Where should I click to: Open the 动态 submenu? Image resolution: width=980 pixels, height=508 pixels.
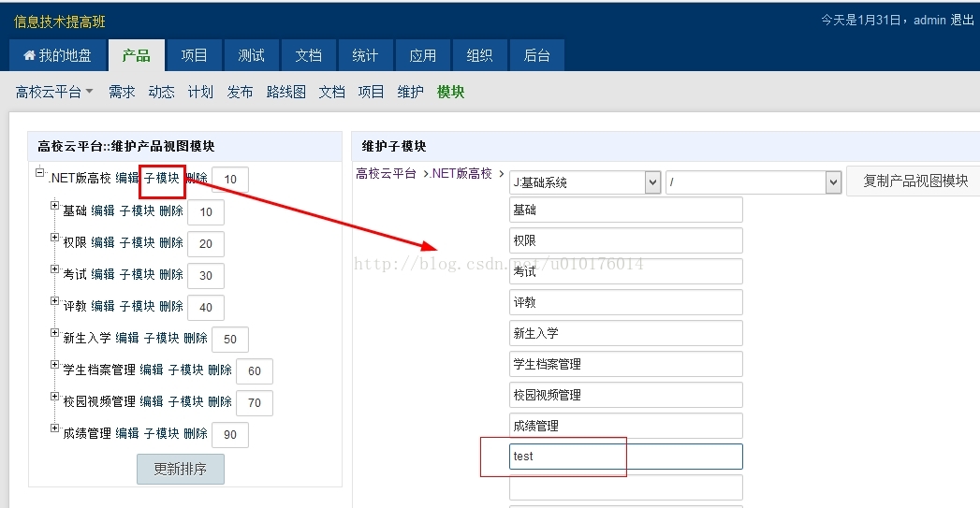click(x=161, y=92)
